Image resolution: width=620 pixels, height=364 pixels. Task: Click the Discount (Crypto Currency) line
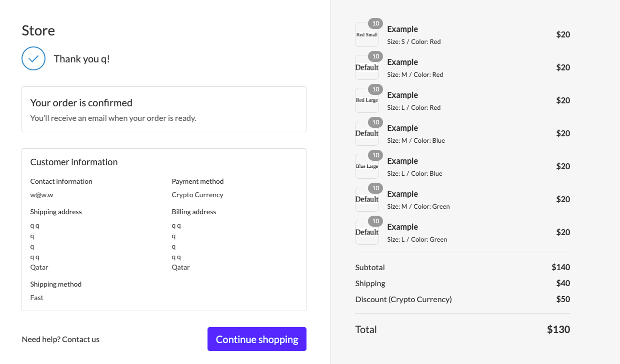pyautogui.click(x=462, y=299)
